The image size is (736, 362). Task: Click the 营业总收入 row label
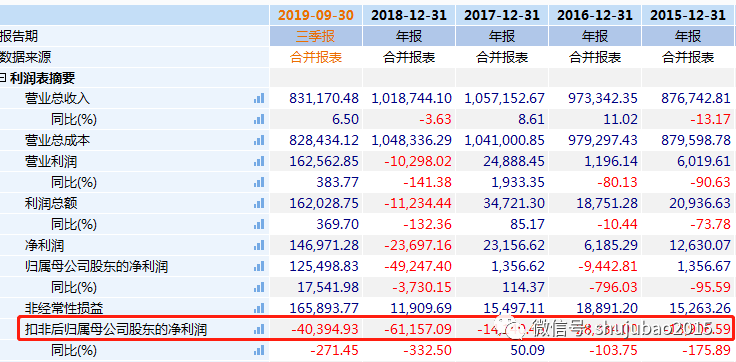[x=57, y=99]
